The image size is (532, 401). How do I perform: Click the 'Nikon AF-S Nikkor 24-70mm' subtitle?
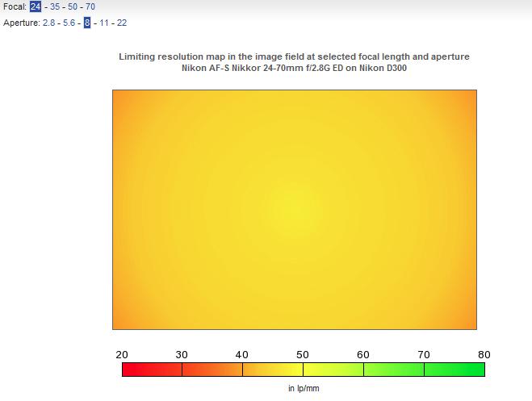pyautogui.click(x=294, y=68)
